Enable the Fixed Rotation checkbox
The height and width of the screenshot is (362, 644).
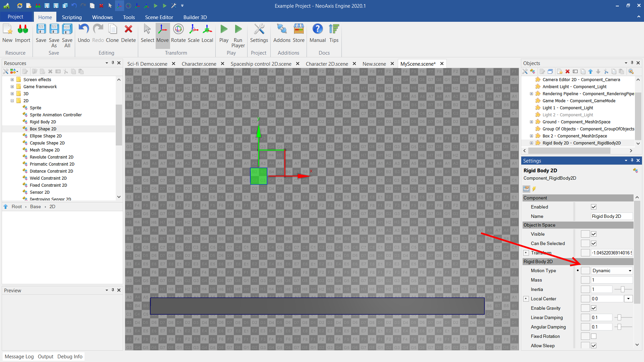(594, 336)
